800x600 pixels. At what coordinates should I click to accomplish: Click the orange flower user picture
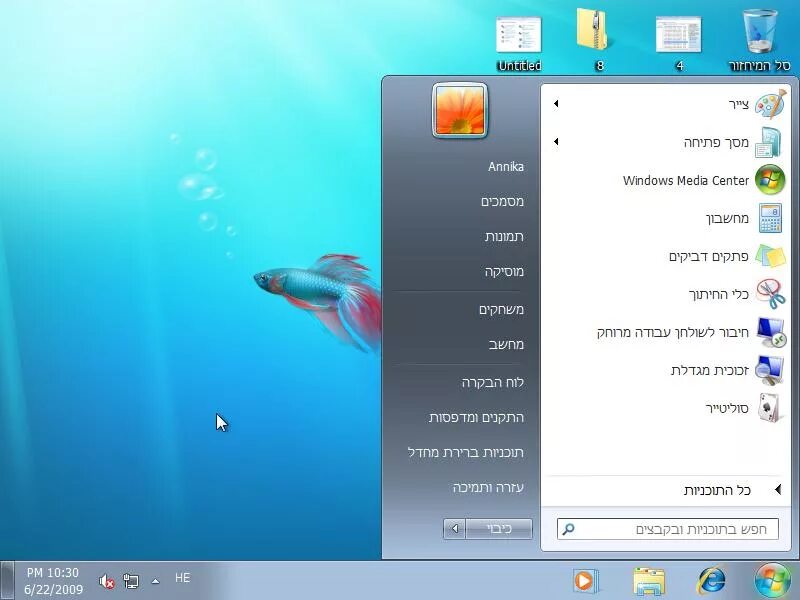click(460, 110)
